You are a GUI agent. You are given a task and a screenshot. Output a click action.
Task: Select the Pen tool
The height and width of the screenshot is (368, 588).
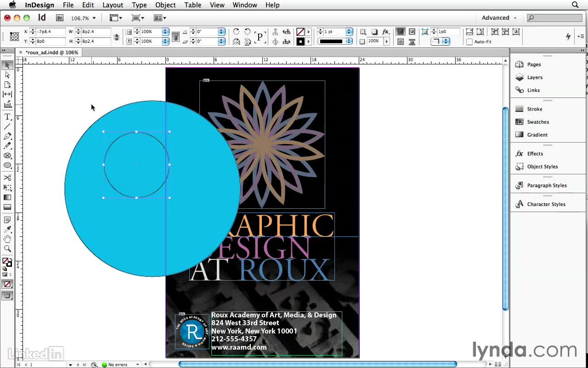coord(7,136)
